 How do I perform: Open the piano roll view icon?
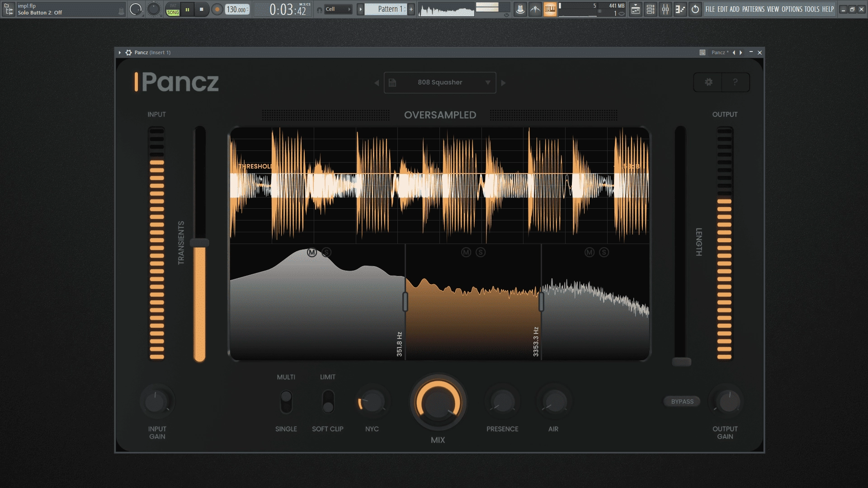[680, 9]
